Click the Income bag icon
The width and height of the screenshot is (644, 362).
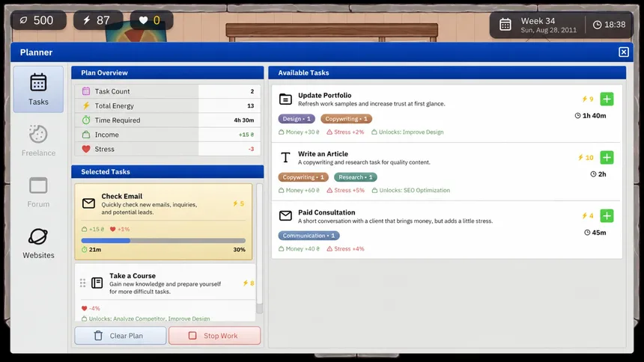86,134
